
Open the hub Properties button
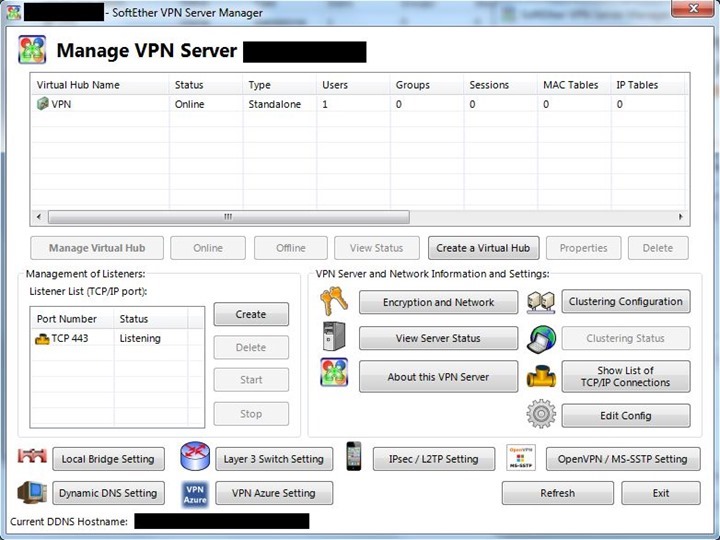tap(583, 248)
